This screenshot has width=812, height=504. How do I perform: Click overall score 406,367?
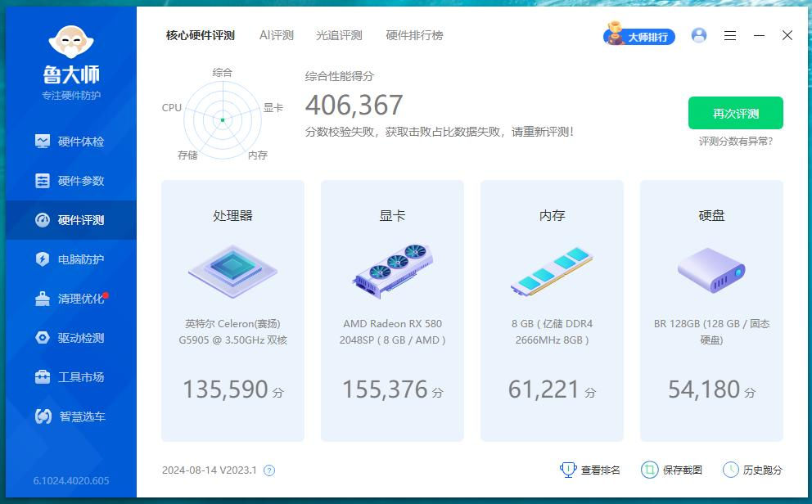(354, 105)
